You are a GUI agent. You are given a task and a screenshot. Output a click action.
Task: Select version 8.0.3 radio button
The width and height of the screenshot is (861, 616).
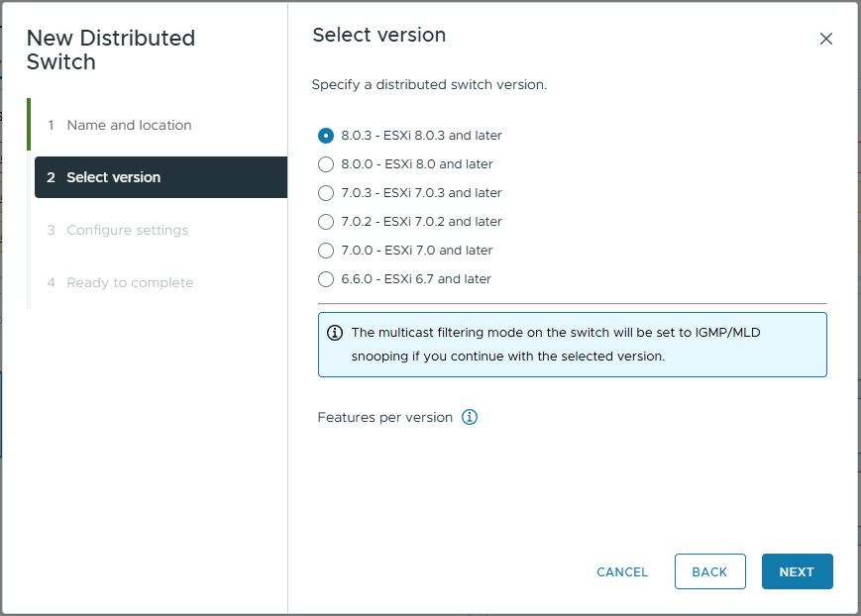[326, 136]
